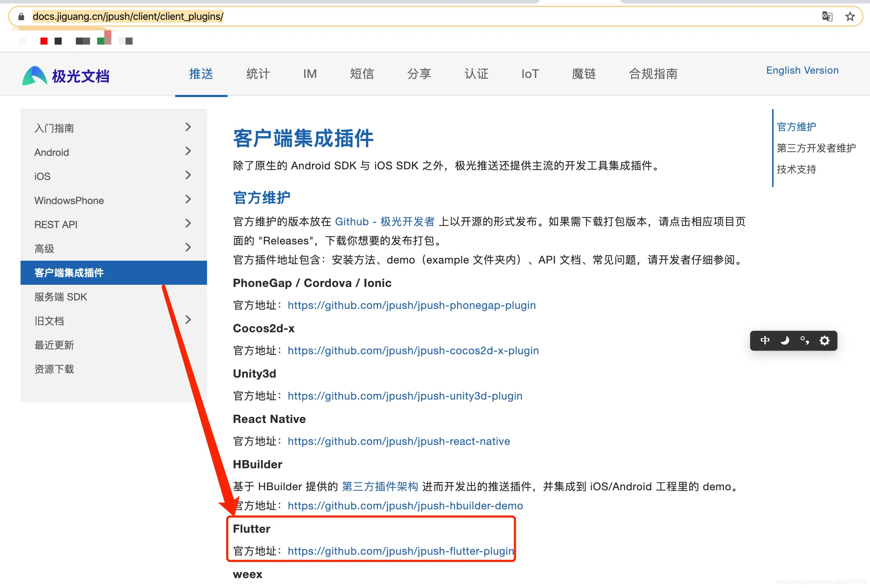The width and height of the screenshot is (870, 588).
Task: Click the font size icon in floating toolbar
Action: 805,340
